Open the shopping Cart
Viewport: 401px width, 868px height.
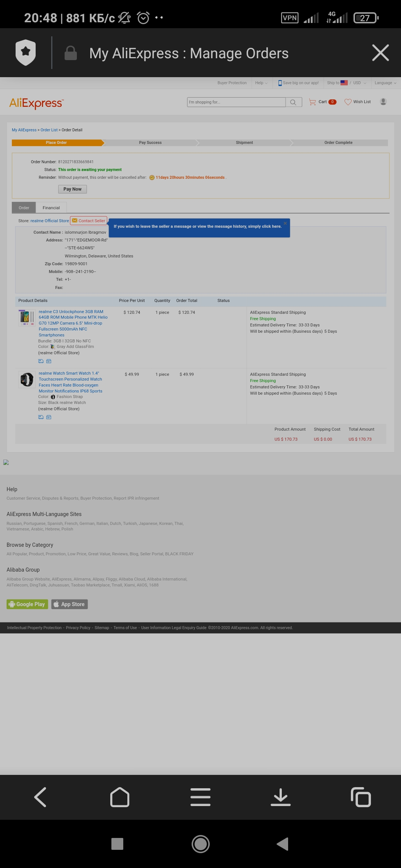pos(323,102)
